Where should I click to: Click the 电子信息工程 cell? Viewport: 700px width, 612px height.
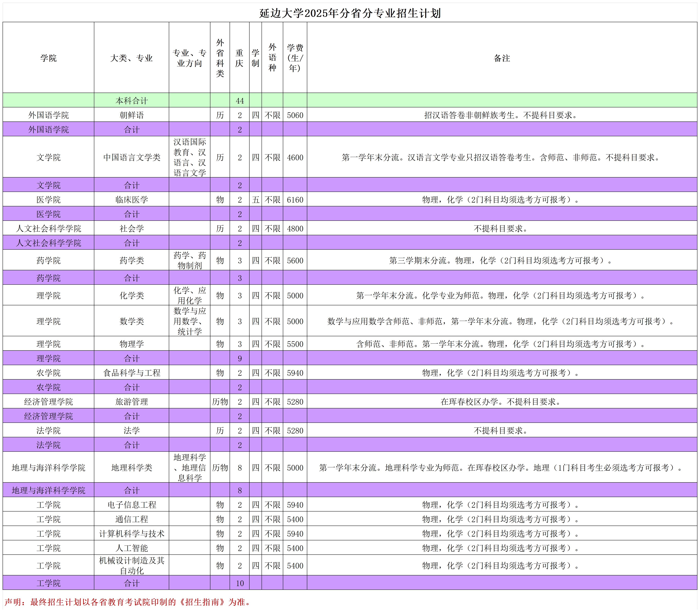(x=131, y=504)
